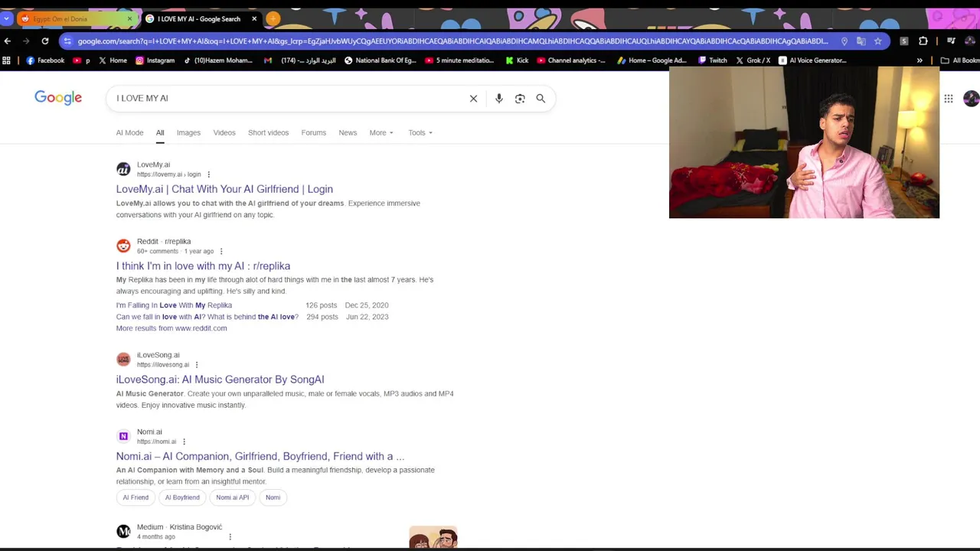Select the Nomi ai API chip
This screenshot has width=980, height=551.
[233, 497]
